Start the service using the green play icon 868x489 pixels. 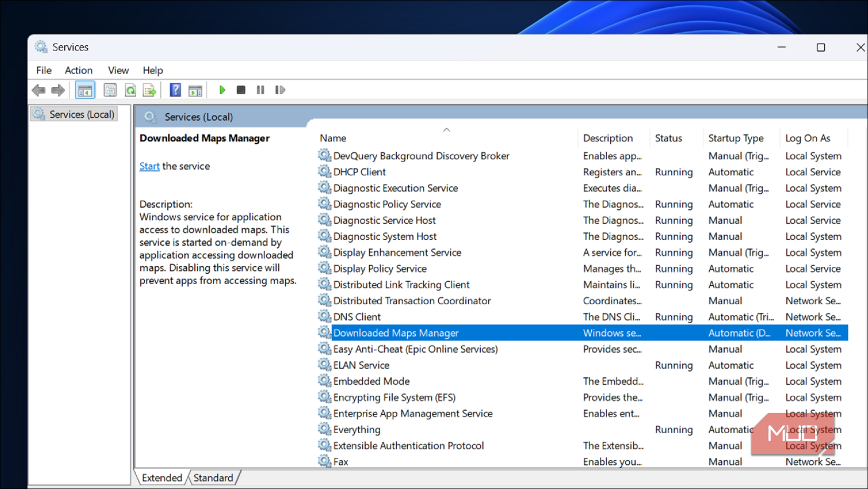222,90
